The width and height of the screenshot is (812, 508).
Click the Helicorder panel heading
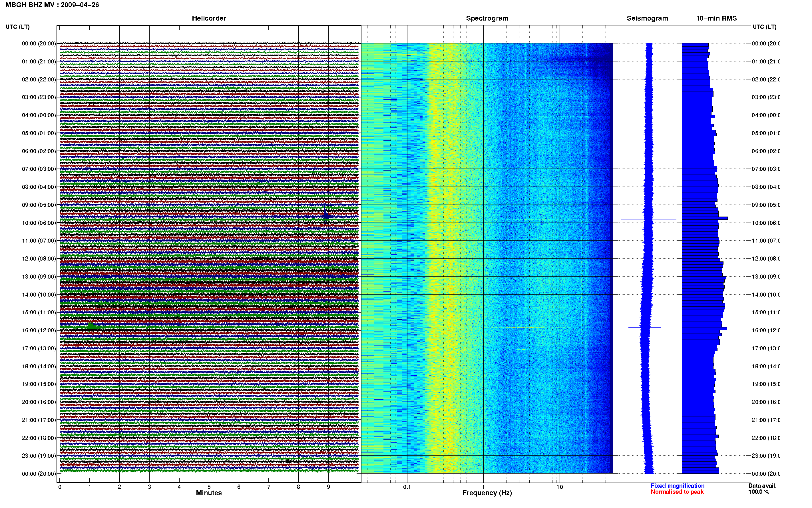click(209, 18)
